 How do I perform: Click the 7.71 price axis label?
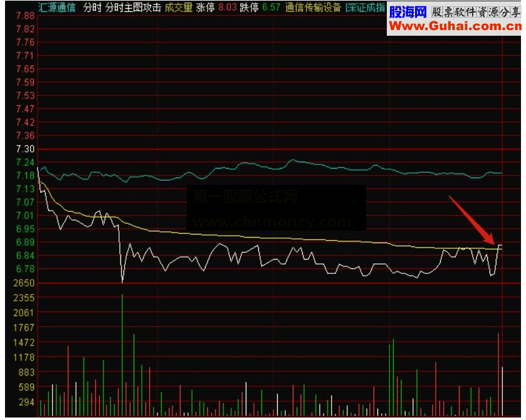25,56
